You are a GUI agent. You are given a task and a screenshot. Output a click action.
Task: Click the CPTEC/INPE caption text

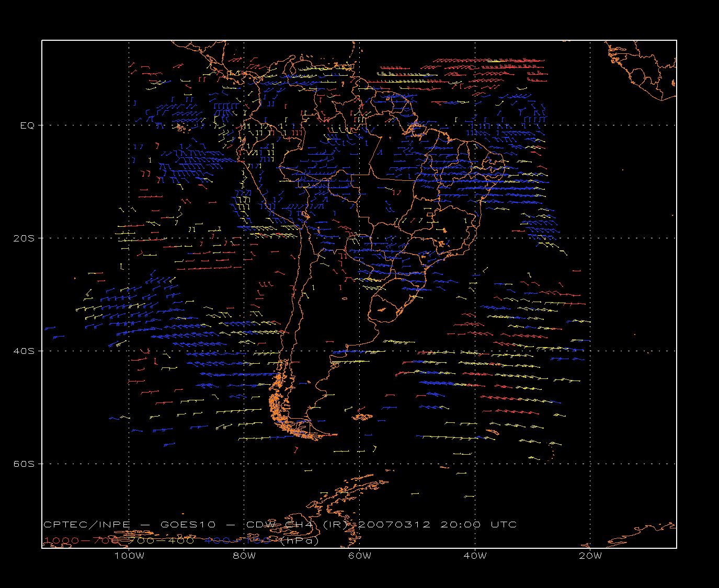tap(87, 524)
